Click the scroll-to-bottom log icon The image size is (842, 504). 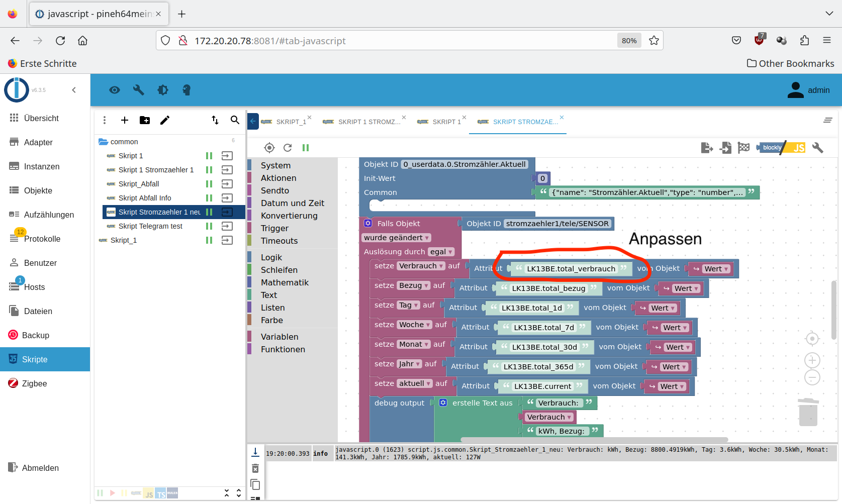tap(255, 452)
